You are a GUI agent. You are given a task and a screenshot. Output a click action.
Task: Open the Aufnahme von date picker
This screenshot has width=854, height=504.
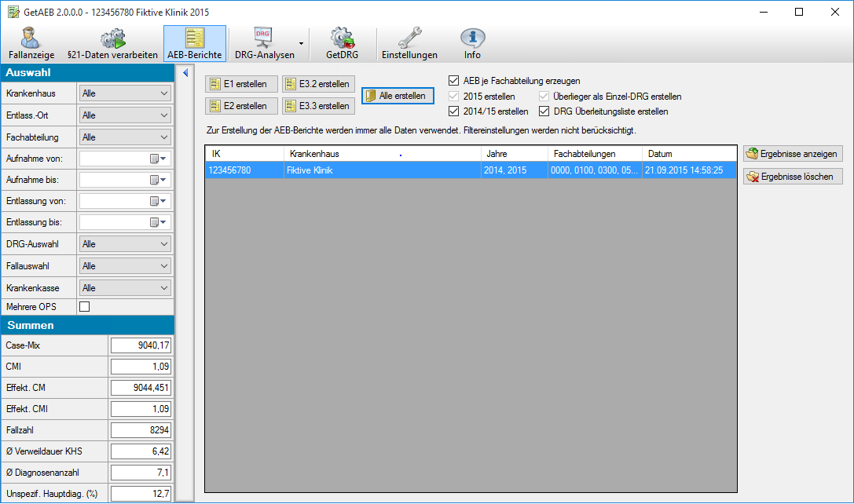tap(159, 159)
